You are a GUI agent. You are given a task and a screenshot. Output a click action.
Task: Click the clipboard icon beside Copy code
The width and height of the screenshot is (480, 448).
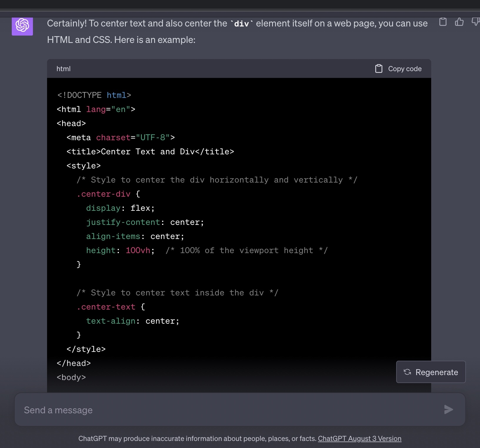point(379,69)
